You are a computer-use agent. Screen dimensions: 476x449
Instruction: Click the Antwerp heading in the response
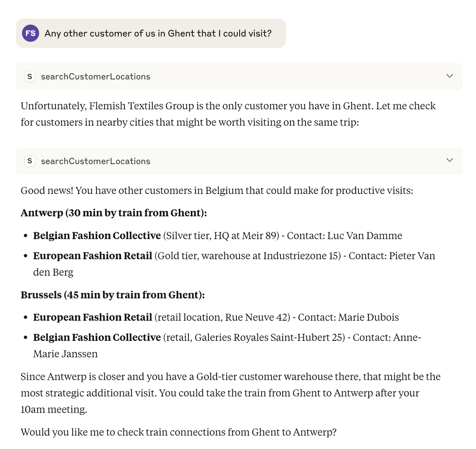tap(114, 212)
